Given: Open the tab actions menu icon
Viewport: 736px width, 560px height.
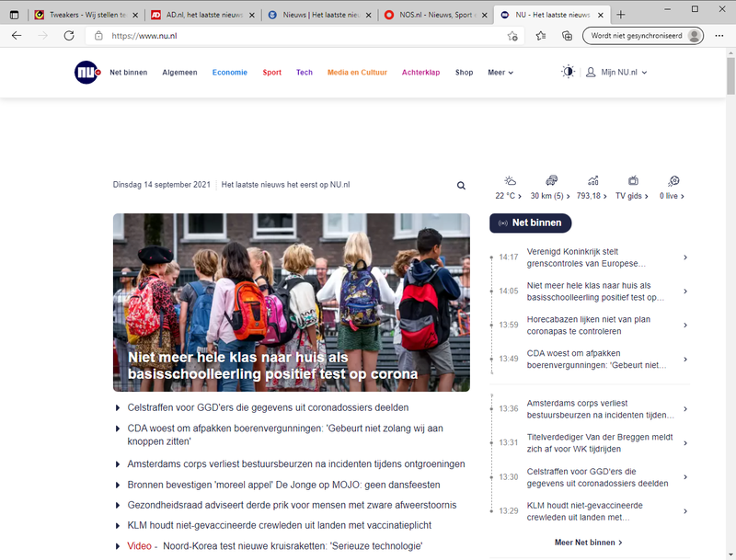Looking at the screenshot, I should 14,15.
